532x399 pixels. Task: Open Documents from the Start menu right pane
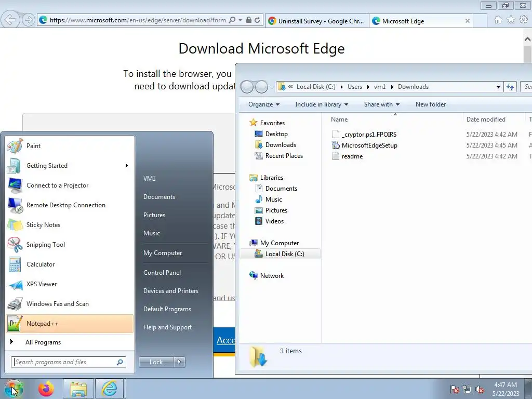[x=159, y=197]
